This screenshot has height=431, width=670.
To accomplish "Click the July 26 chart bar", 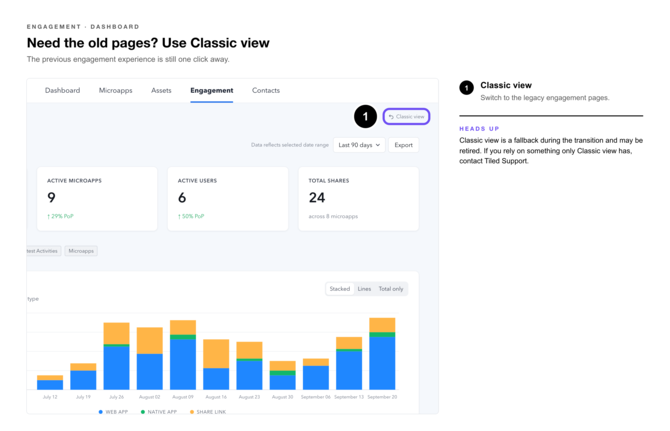I will (116, 356).
